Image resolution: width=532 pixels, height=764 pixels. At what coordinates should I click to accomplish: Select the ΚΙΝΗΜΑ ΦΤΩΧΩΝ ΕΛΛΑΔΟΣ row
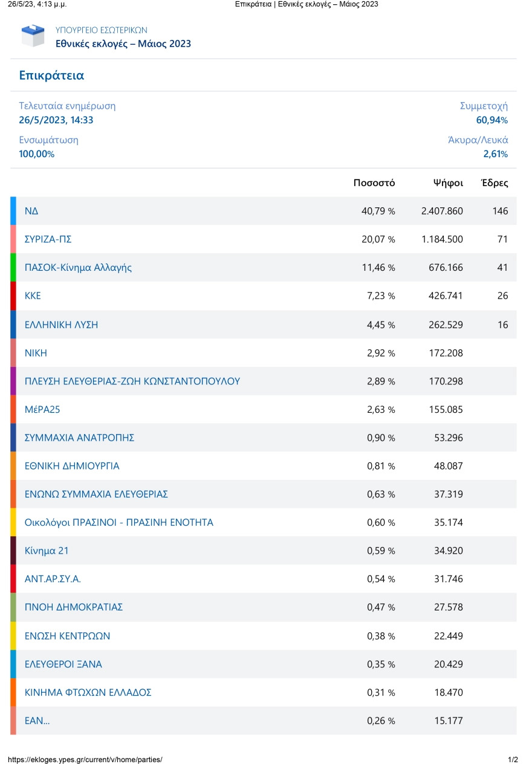88,693
